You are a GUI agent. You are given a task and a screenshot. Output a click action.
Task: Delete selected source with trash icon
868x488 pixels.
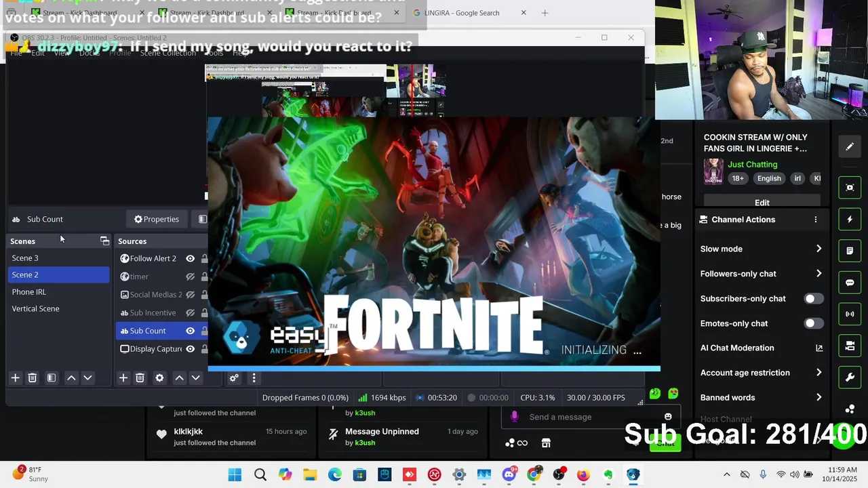[140, 378]
